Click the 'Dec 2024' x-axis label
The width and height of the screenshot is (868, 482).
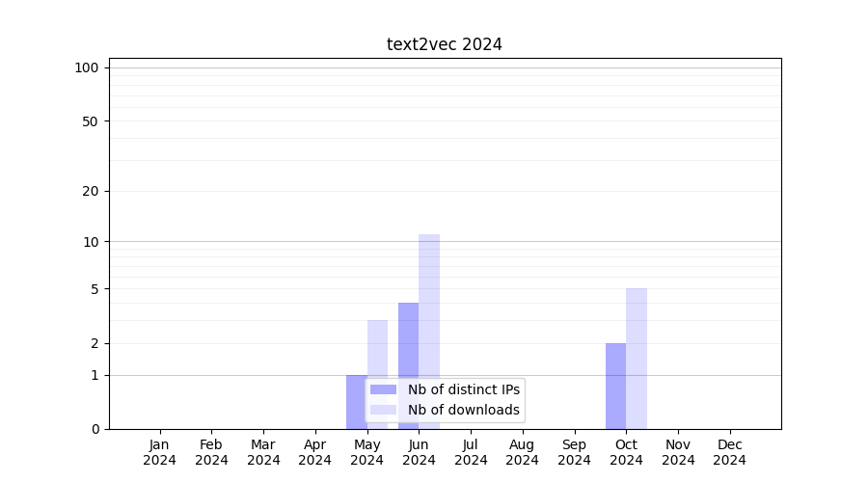(x=729, y=452)
